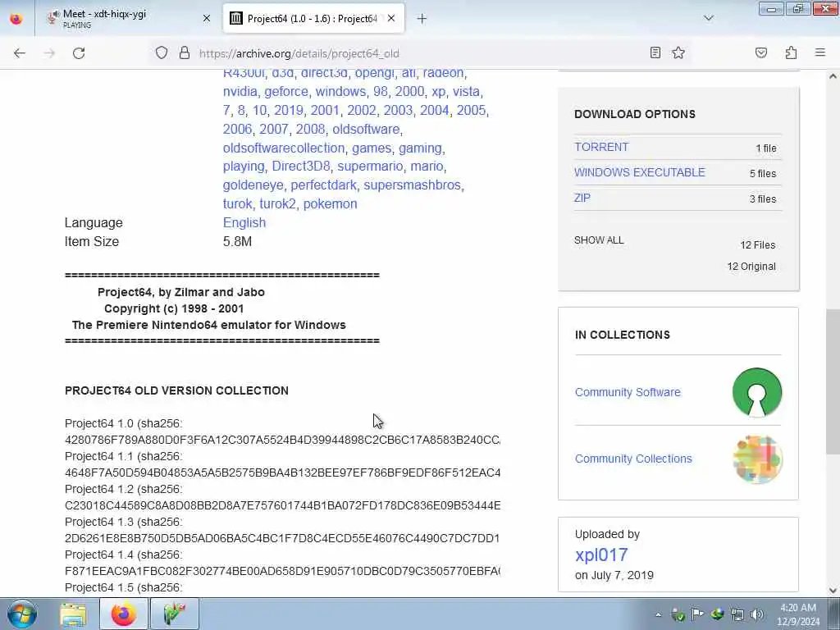
Task: View site security via the padlock icon
Action: [x=185, y=52]
